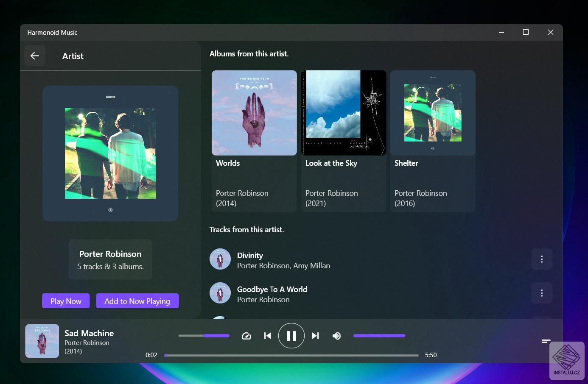588x384 pixels.
Task: Click Add to Now Playing button
Action: click(137, 301)
